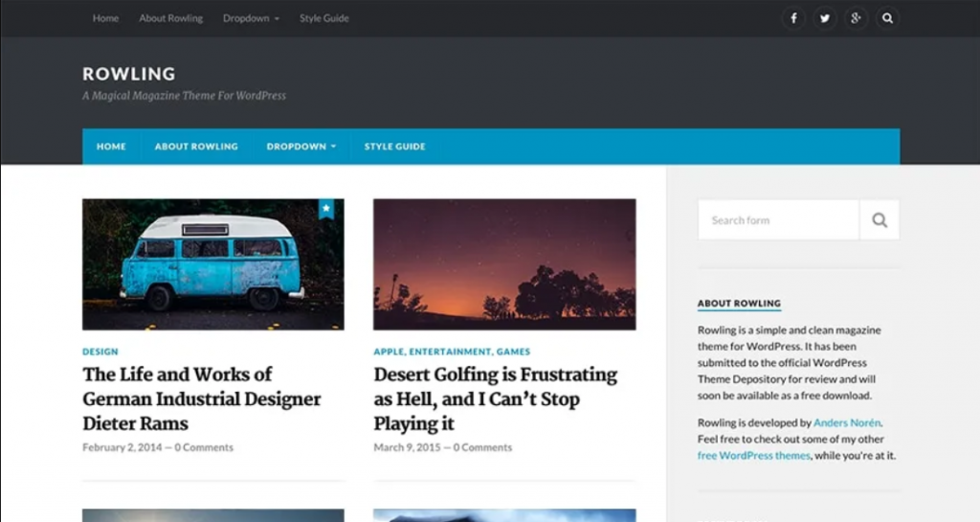Click the blue van post thumbnail
Image resolution: width=980 pixels, height=522 pixels.
pyautogui.click(x=212, y=264)
